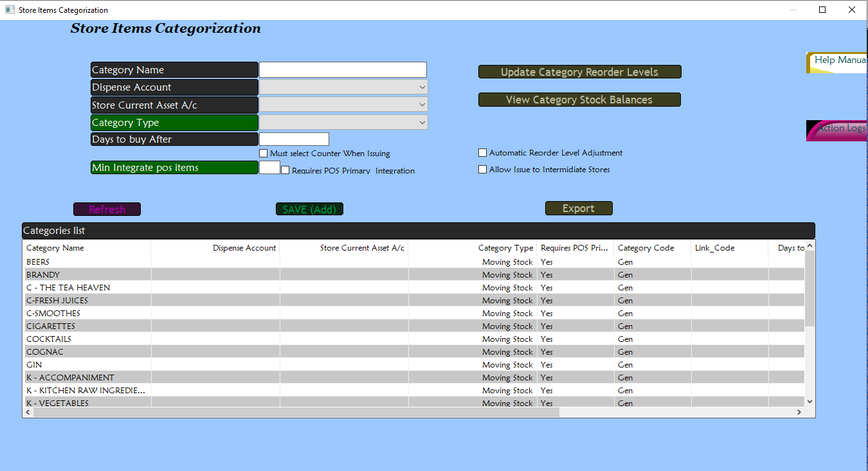The width and height of the screenshot is (868, 471).
Task: Select C - THE TEA HEAVEN row
Action: click(413, 288)
